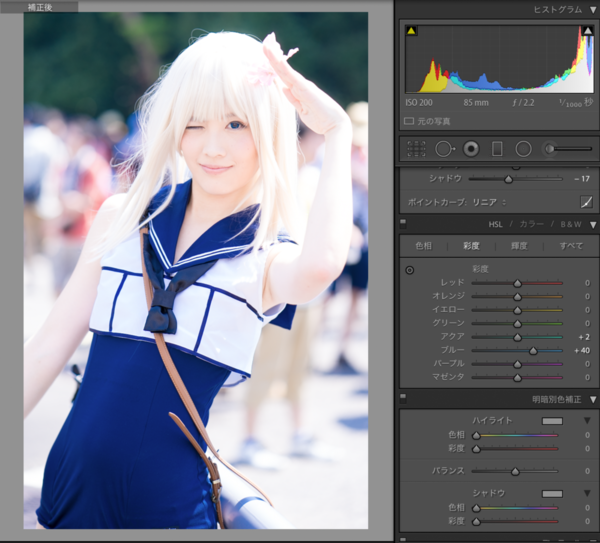Viewport: 600px width, 543px height.
Task: Toggle the highlight clipping indicator in histogram
Action: click(x=588, y=31)
